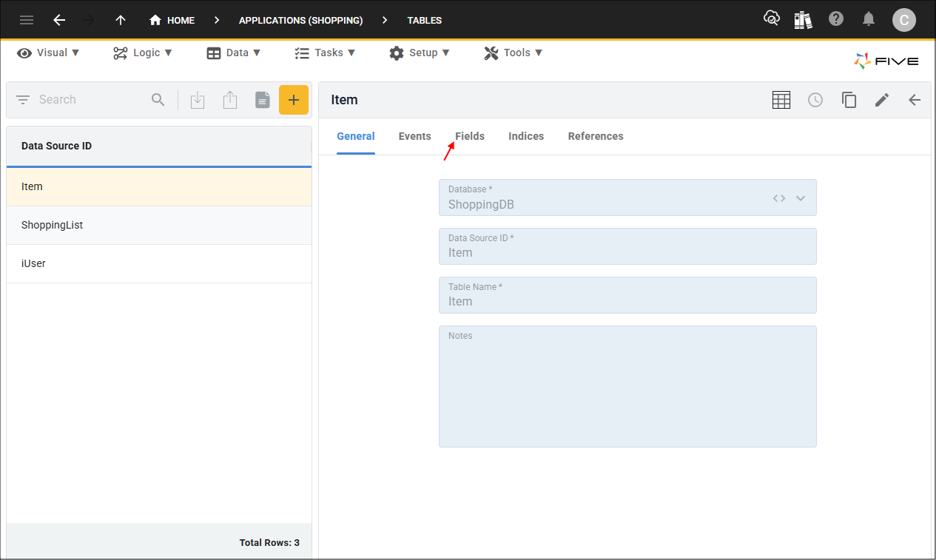This screenshot has width=936, height=560.
Task: Switch to the Indices tab
Action: [526, 136]
